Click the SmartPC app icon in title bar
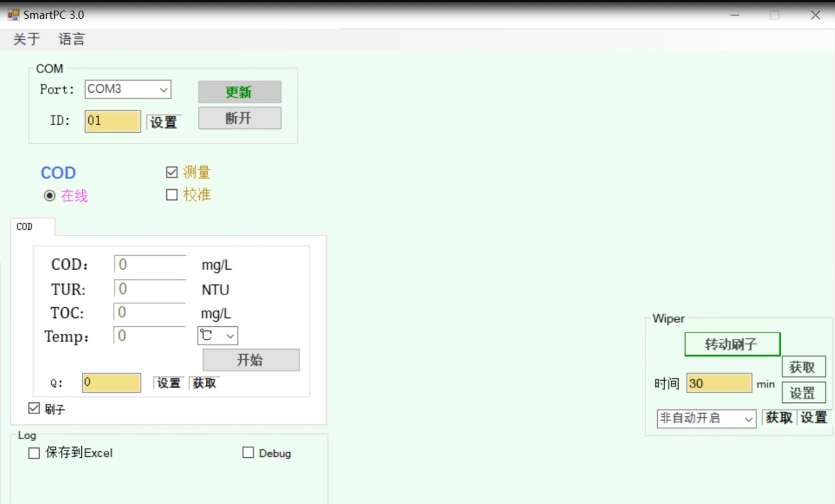 (13, 15)
